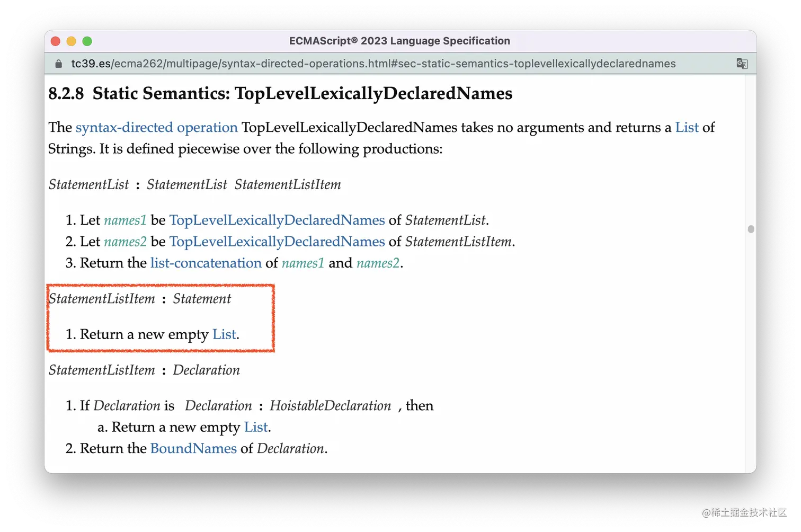Screen dimensions: 801x532
Task: Click the green fullscreen window button
Action: point(87,41)
